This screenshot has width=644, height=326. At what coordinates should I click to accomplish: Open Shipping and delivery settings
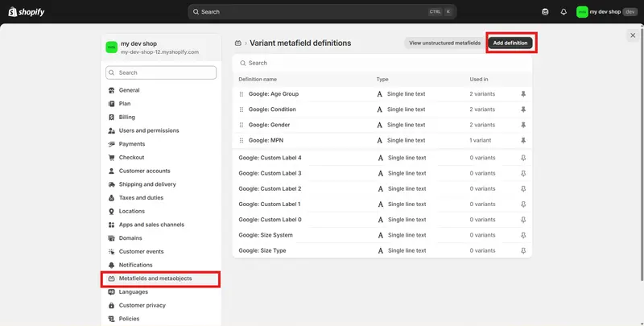coord(160,184)
